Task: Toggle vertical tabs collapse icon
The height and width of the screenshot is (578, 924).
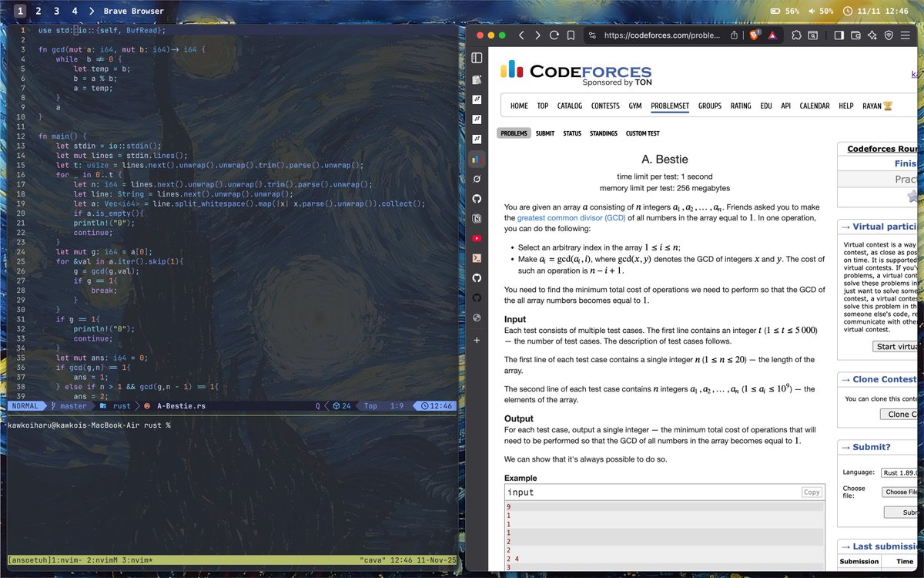Action: (477, 58)
